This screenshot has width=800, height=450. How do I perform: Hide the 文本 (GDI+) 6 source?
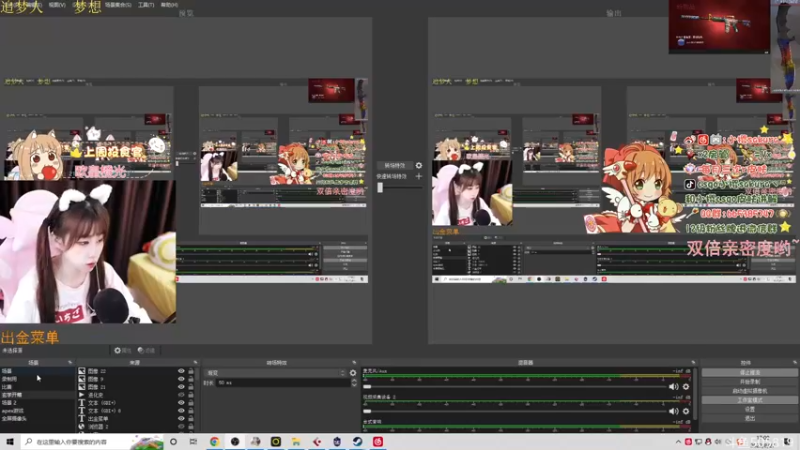pos(181,410)
